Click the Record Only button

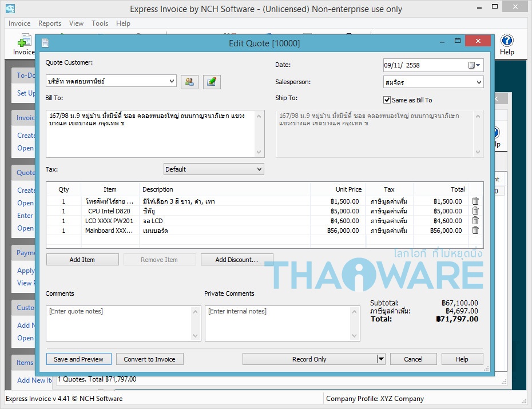point(309,359)
